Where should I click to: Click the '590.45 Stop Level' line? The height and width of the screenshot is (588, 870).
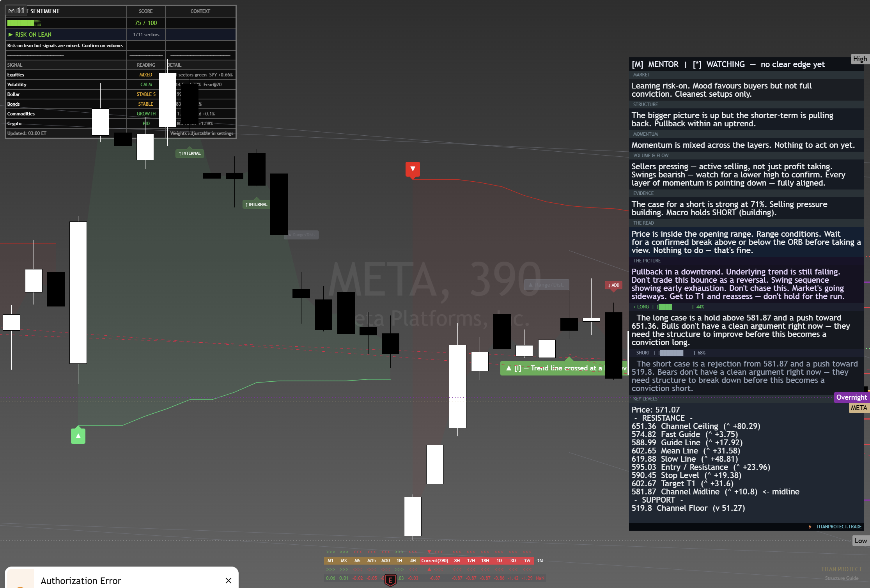pos(686,475)
